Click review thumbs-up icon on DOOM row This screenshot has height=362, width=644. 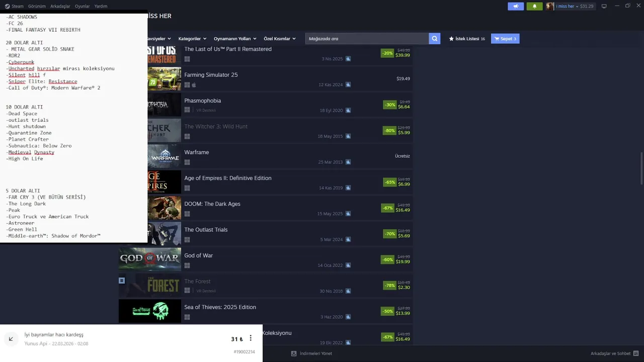click(348, 214)
